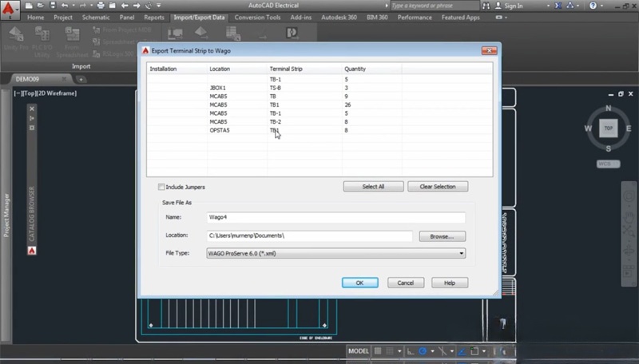Select the MCAB5 row with quantity 26

pyautogui.click(x=319, y=105)
